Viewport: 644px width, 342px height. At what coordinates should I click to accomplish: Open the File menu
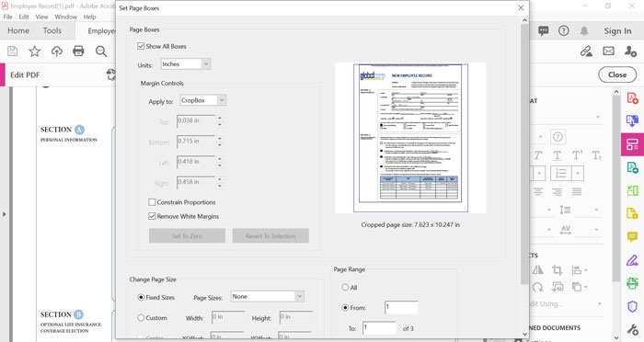click(7, 17)
